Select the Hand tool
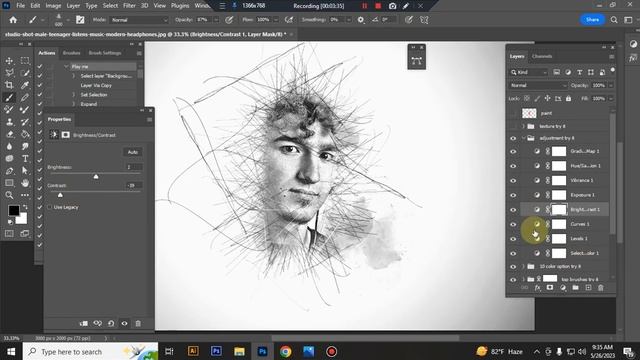This screenshot has height=360, width=640. point(25,183)
